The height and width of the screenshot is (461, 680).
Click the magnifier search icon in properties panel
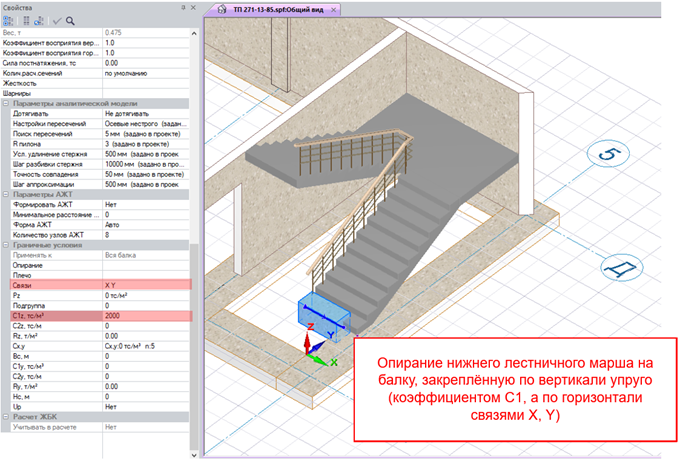tap(70, 21)
